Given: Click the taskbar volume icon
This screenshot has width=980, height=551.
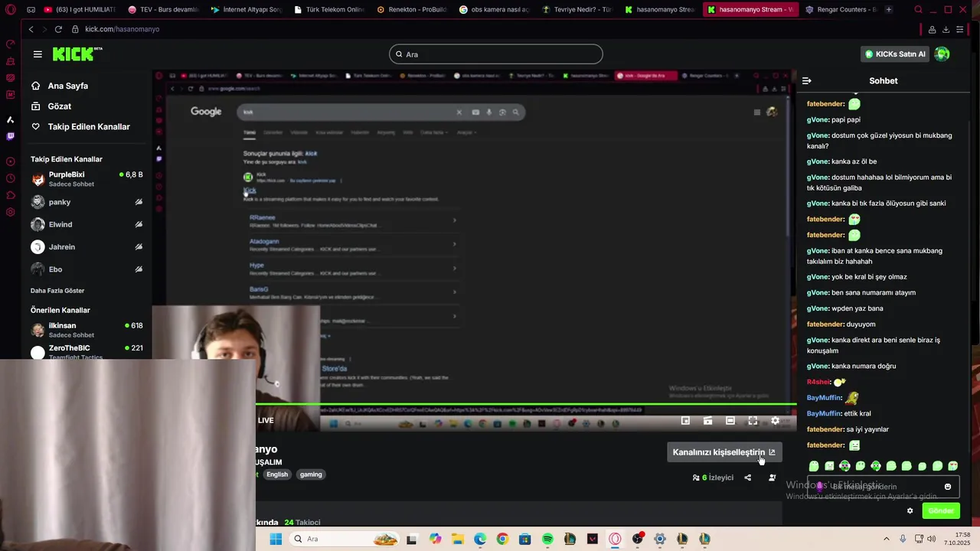Looking at the screenshot, I should tap(931, 539).
